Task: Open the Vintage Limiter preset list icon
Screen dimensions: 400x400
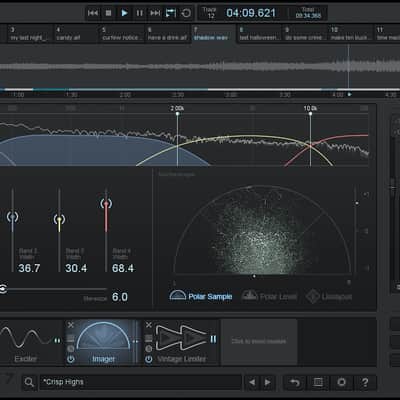Action: [149, 338]
